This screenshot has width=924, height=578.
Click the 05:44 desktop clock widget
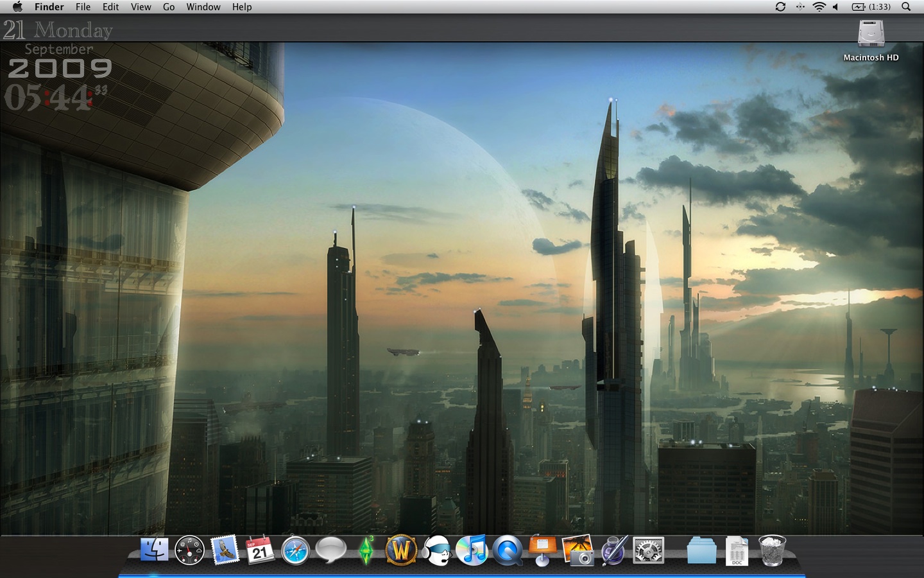point(56,98)
